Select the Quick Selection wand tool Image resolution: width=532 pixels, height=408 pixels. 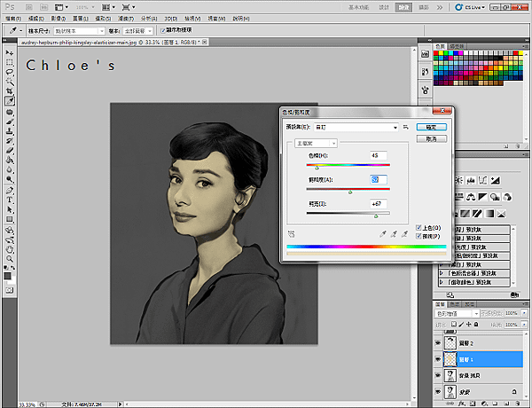click(10, 82)
